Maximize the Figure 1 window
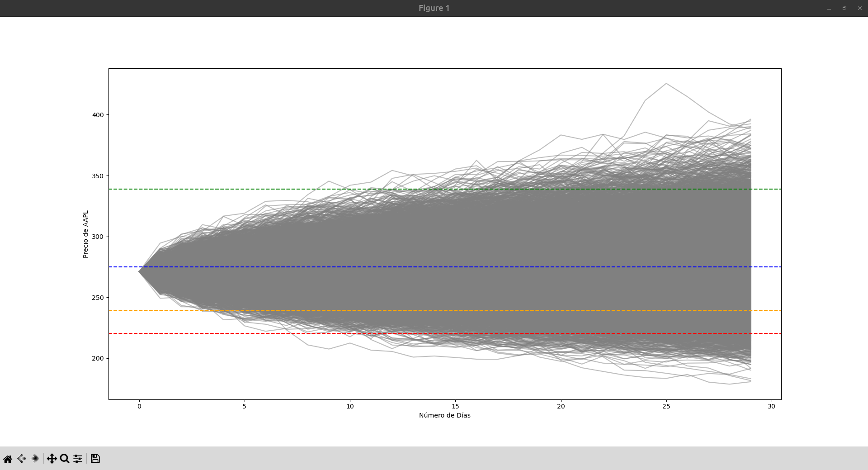The width and height of the screenshot is (868, 470). [844, 9]
